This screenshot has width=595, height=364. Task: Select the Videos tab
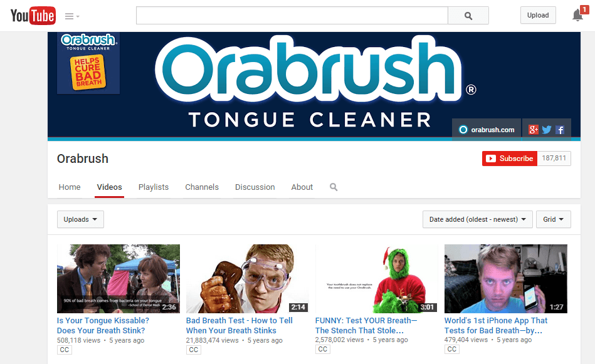109,187
